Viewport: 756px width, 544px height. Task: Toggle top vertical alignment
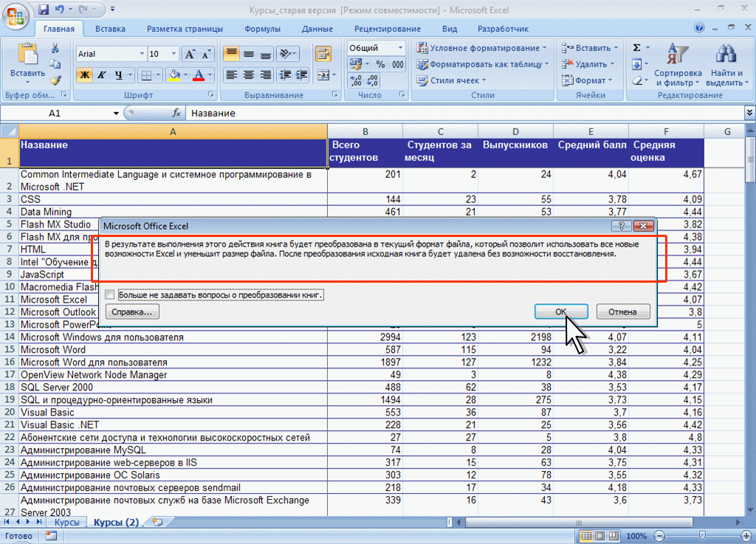click(231, 53)
